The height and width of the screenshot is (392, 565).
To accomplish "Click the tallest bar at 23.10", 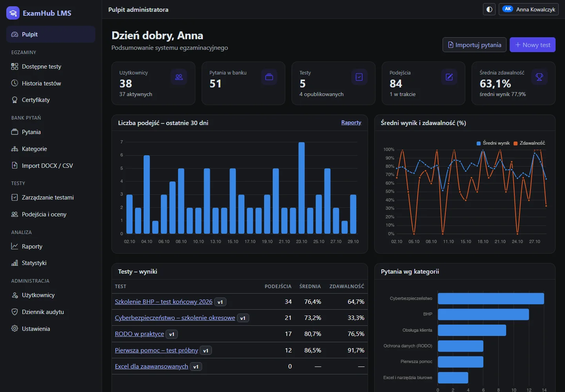I will point(302,188).
